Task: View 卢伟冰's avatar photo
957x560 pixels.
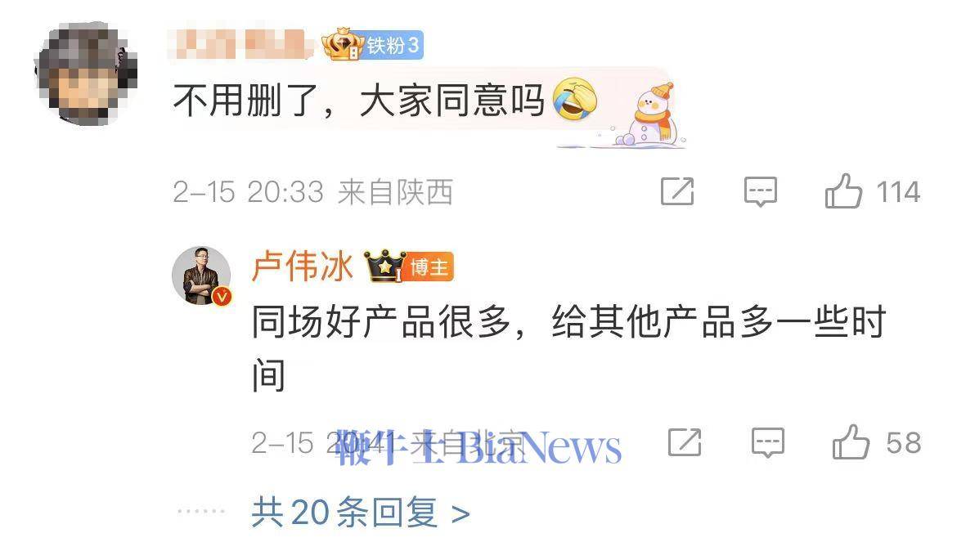Action: tap(201, 276)
